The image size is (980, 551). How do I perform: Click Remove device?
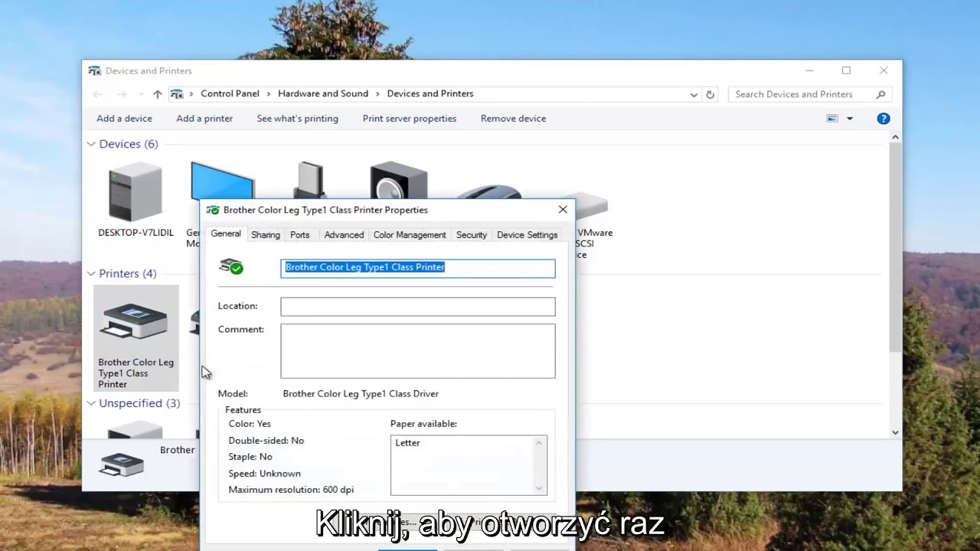click(513, 119)
